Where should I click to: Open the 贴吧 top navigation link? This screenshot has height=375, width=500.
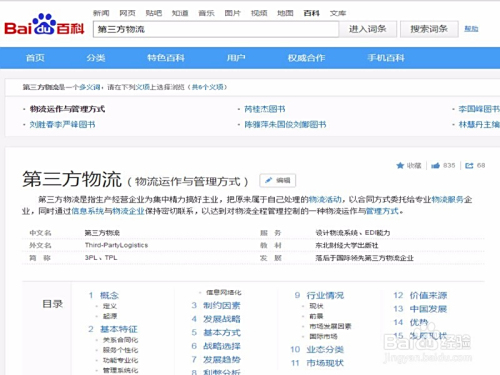click(x=154, y=13)
